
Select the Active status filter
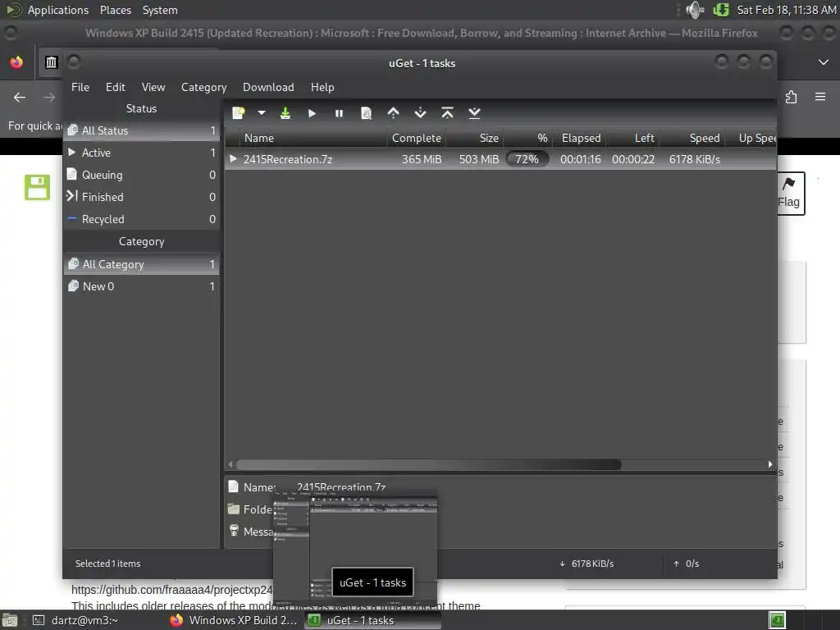click(141, 153)
